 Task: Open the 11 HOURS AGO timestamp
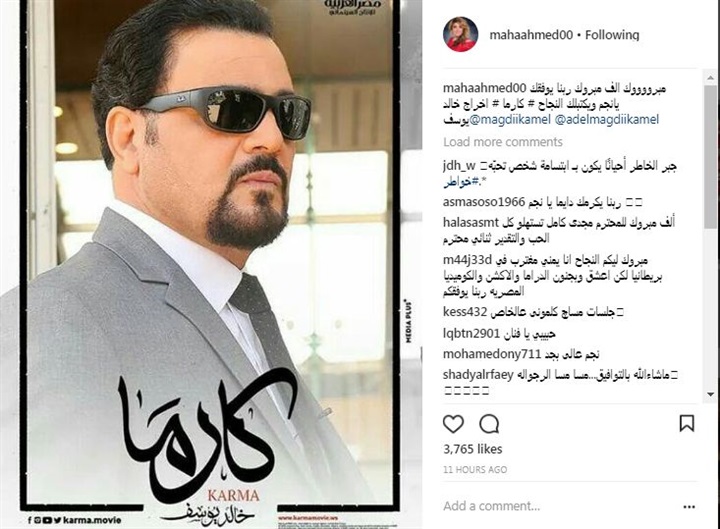tap(475, 470)
